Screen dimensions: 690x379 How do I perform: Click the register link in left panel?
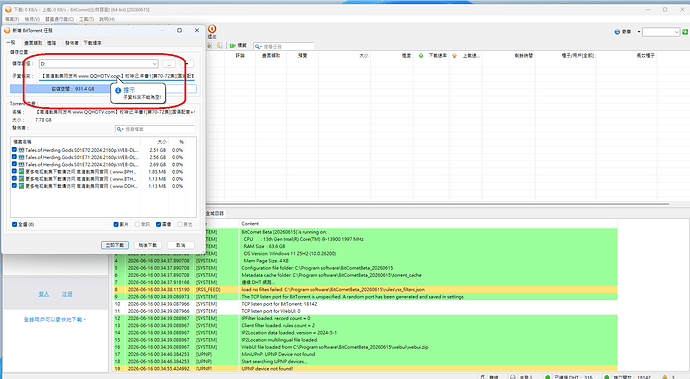pyautogui.click(x=67, y=294)
